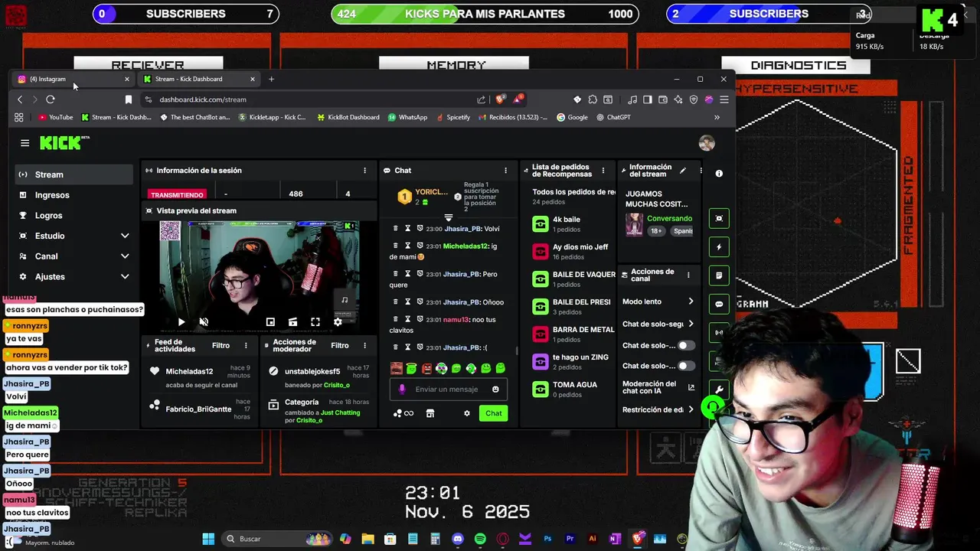Open the Just Chatting category link

(x=340, y=412)
